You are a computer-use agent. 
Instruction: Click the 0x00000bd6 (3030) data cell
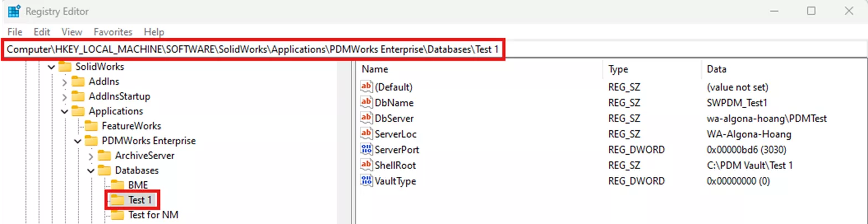(746, 149)
